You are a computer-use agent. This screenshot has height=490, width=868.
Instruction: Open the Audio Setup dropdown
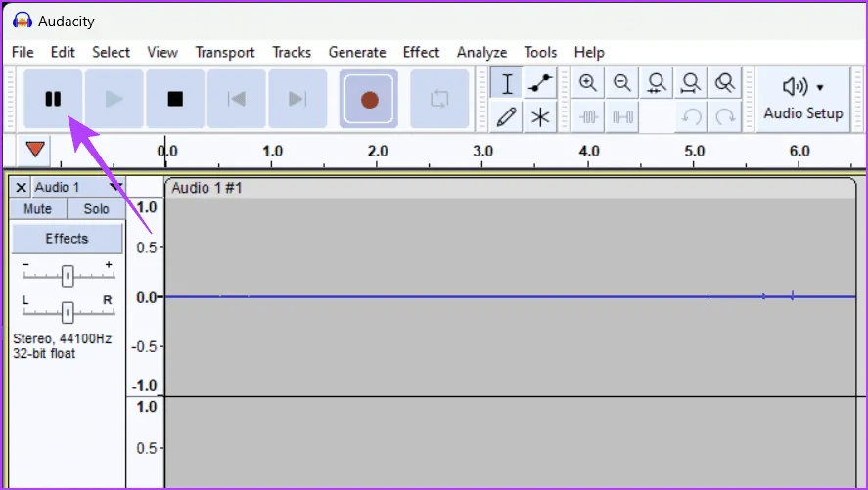point(803,99)
